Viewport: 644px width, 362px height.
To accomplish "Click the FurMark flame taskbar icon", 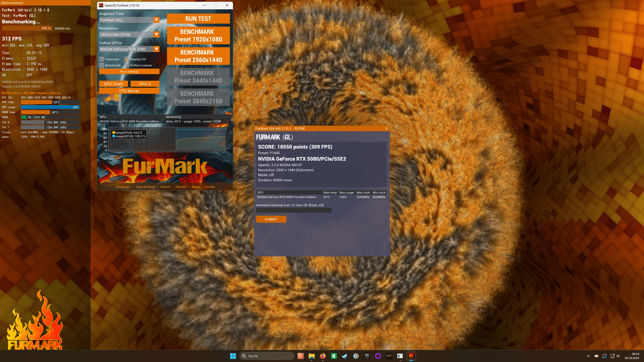I will [411, 356].
